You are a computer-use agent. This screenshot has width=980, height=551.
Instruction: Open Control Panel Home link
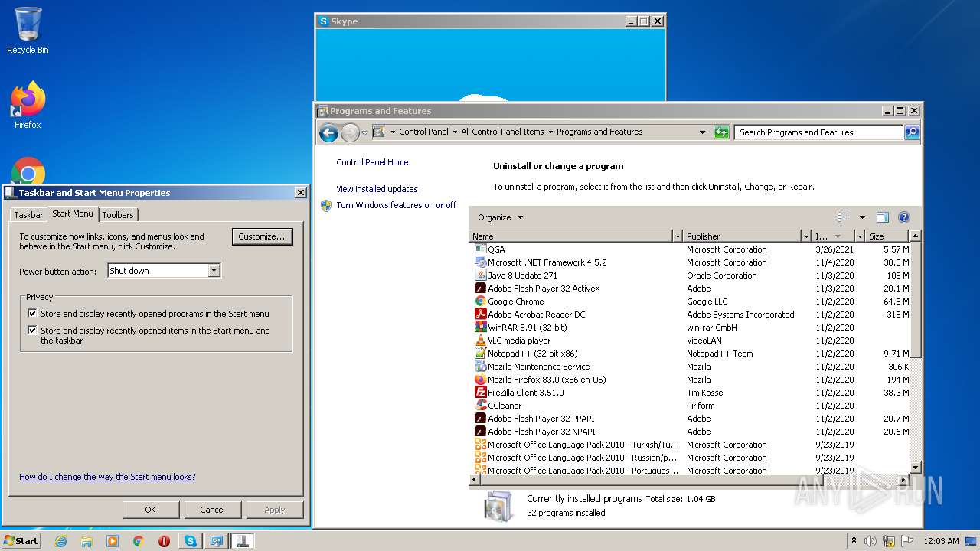point(372,162)
